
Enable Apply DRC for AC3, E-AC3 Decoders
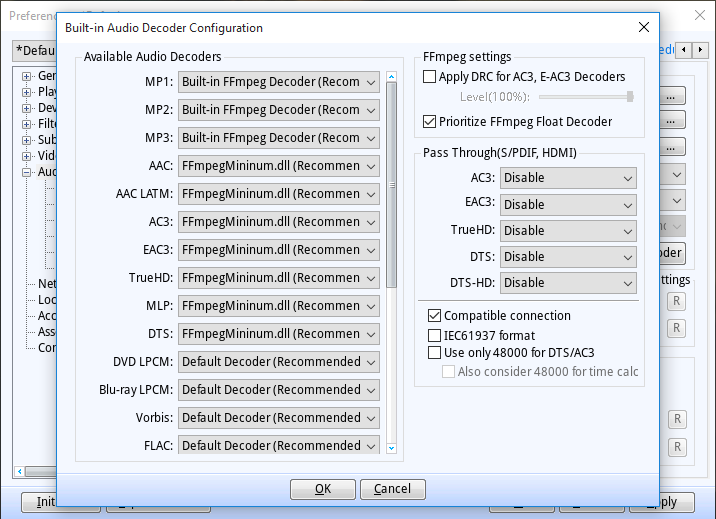tap(429, 77)
